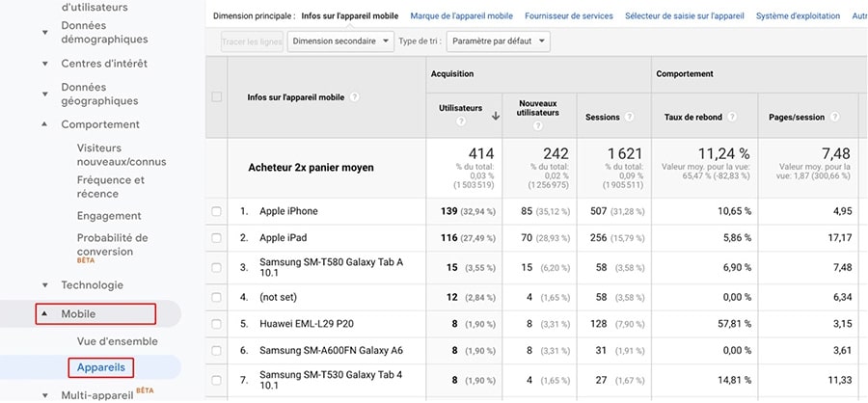Viewport: 868px width, 403px height.
Task: Check the Samsung SM-A600FN Galaxy A6 checkbox
Action: tap(216, 351)
